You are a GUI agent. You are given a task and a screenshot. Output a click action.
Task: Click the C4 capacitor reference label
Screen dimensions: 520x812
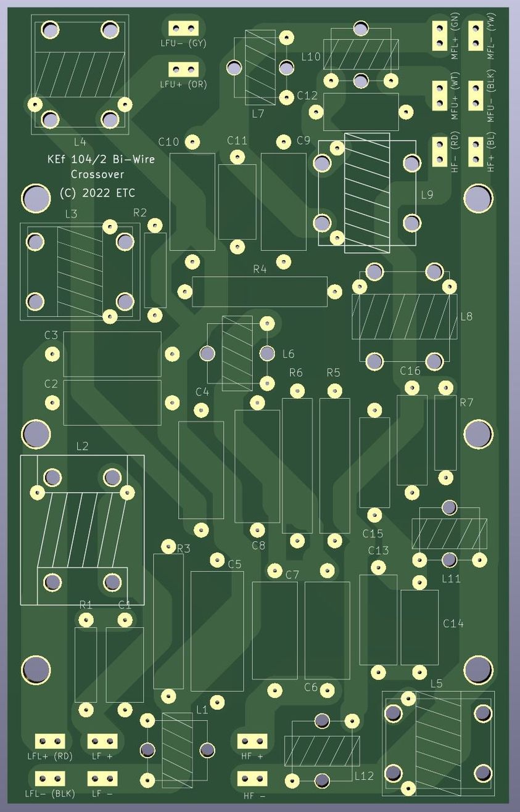(202, 392)
